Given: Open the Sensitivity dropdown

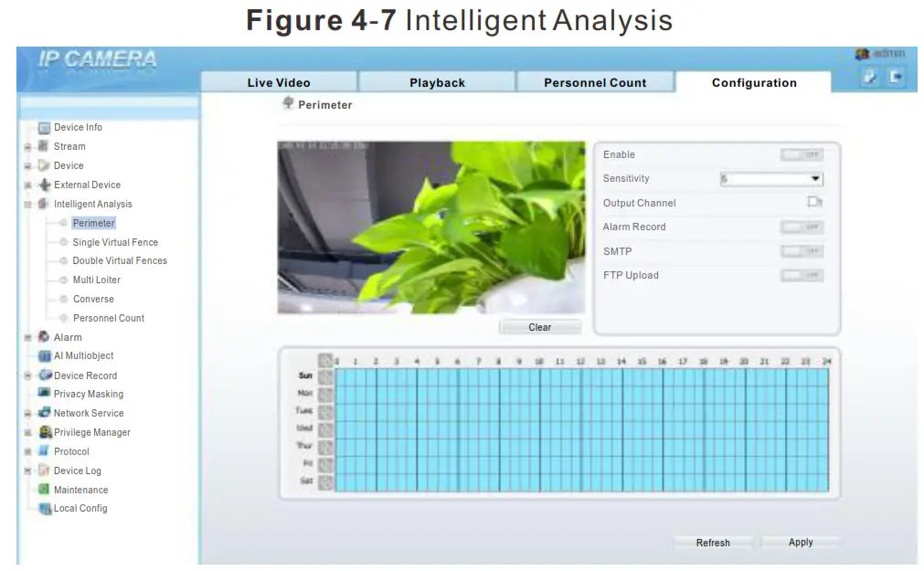Looking at the screenshot, I should pos(771,178).
